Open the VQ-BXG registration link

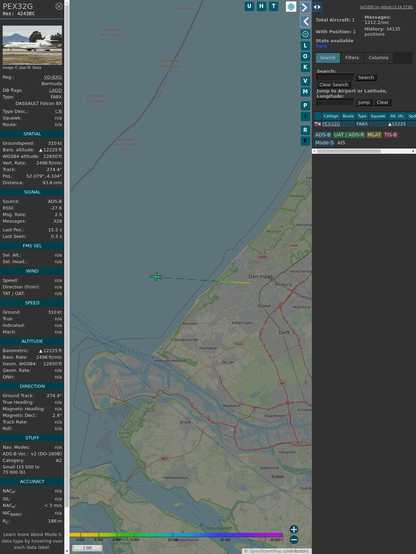tap(53, 77)
